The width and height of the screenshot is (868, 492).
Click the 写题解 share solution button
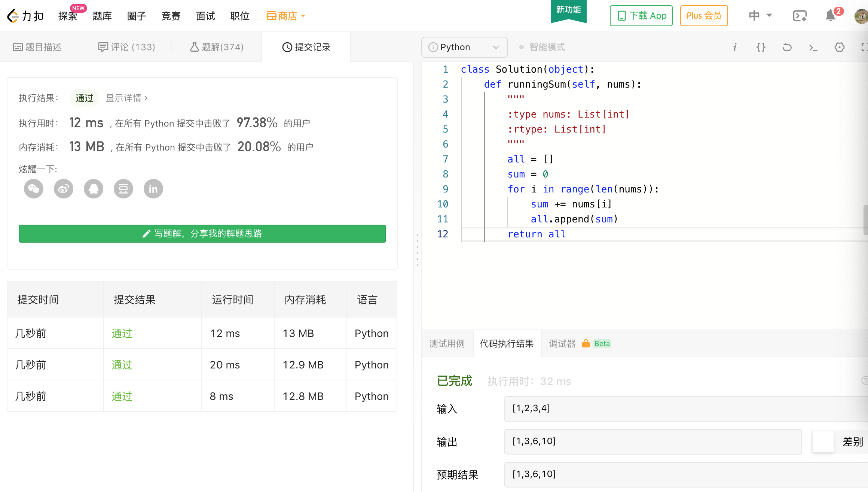202,234
